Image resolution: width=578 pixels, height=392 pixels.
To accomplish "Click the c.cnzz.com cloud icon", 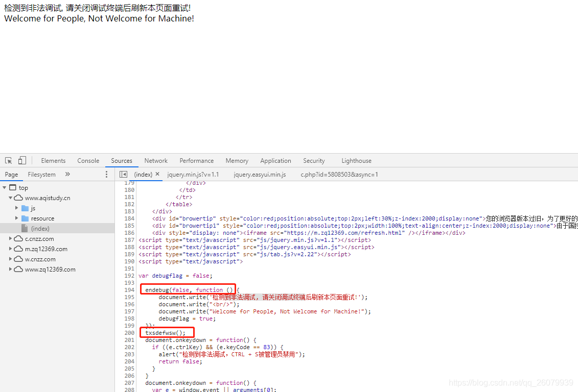I will (18, 238).
